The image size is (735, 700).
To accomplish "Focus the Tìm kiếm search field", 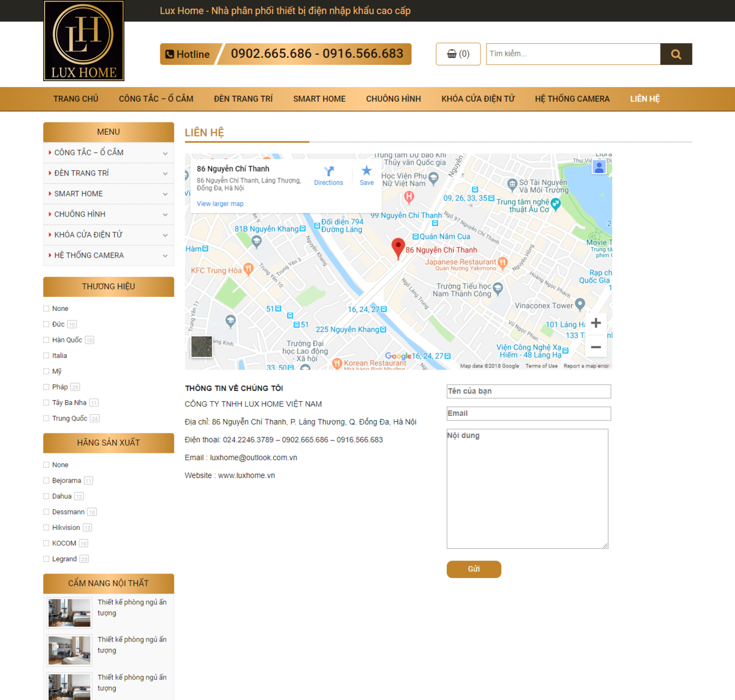I will pos(573,54).
